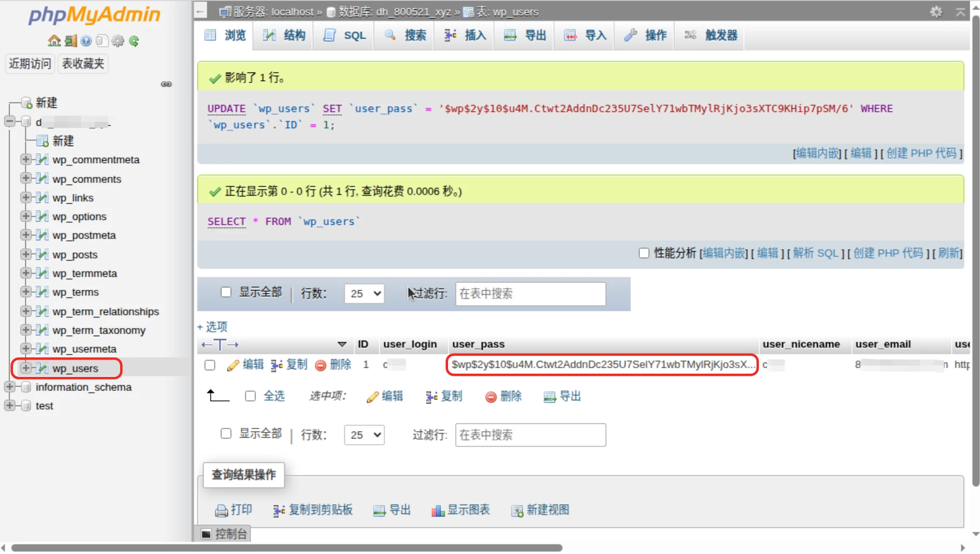Click the wp_comments table icon in tree
Image resolution: width=980 pixels, height=554 pixels.
[42, 179]
